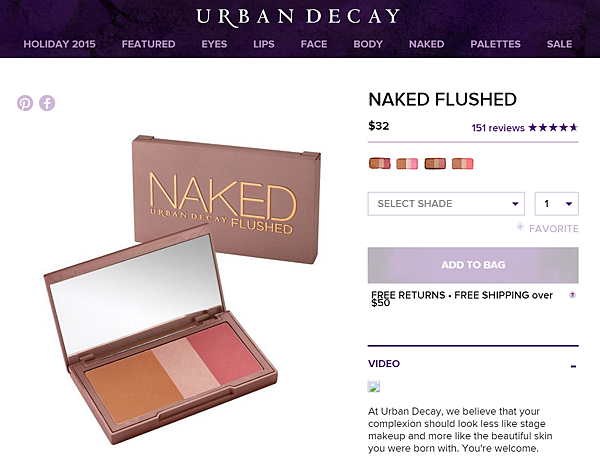Click the Naked Flushed product image
Image resolution: width=600 pixels, height=461 pixels.
tap(182, 290)
